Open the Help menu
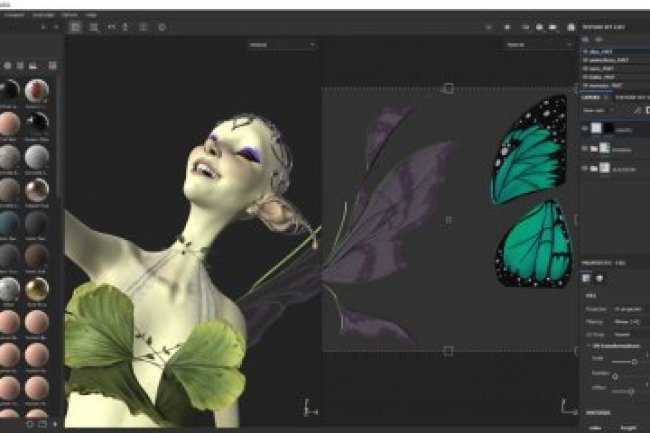The image size is (650, 433). pyautogui.click(x=92, y=16)
